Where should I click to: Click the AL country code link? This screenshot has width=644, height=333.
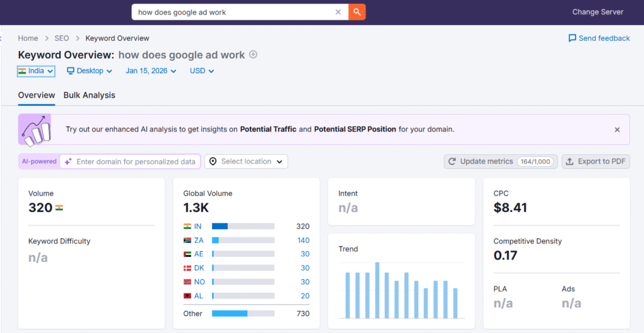point(198,296)
